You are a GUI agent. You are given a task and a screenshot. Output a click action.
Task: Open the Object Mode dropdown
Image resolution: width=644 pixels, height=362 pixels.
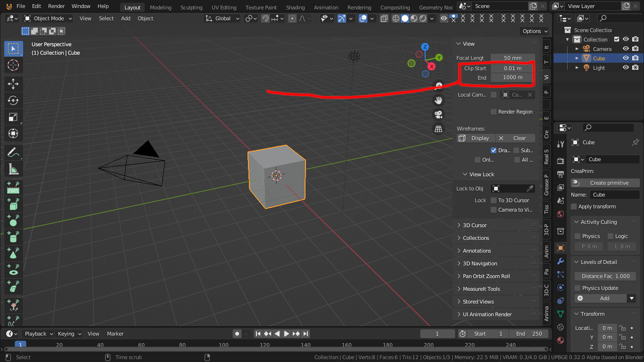click(48, 18)
